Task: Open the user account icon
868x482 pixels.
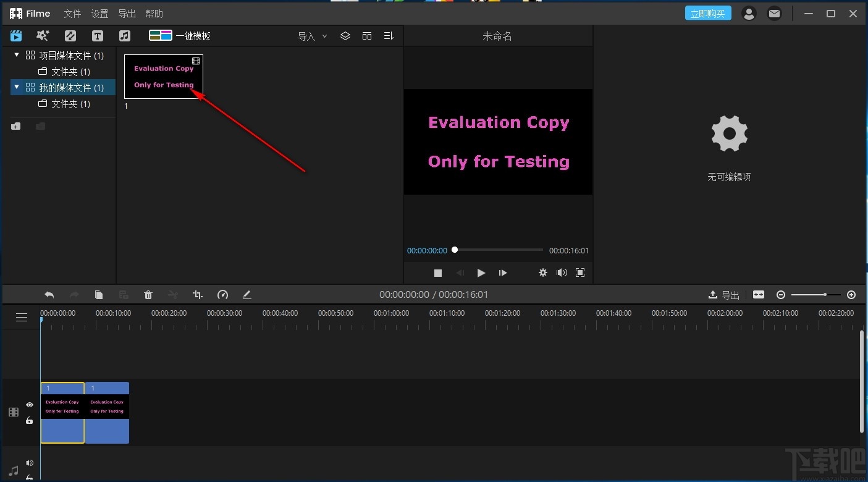Action: tap(749, 14)
